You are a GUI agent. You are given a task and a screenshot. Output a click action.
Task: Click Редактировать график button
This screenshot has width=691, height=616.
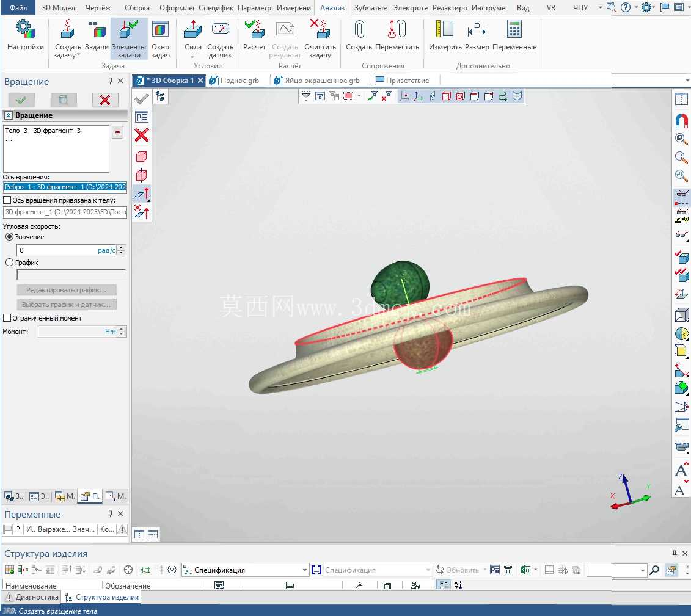(x=67, y=290)
